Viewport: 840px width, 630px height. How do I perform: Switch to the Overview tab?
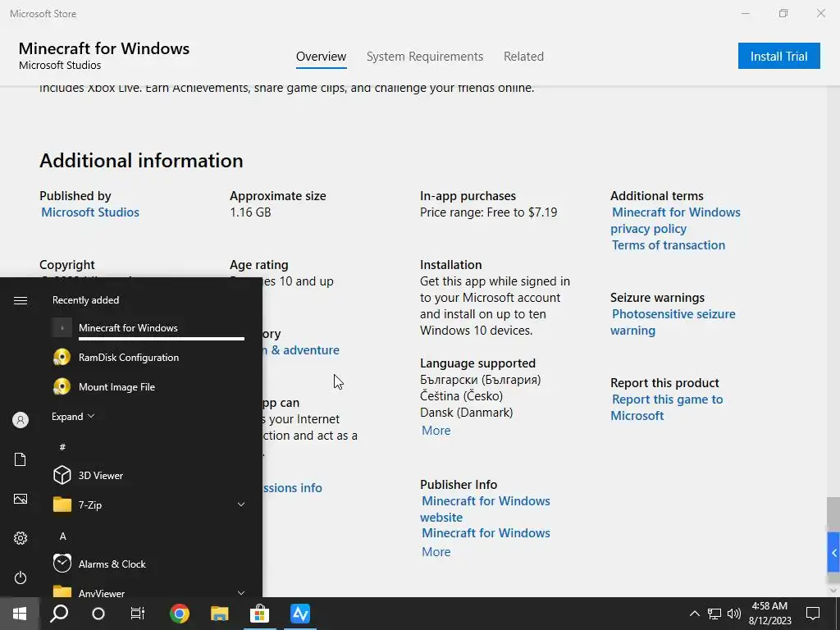click(322, 57)
